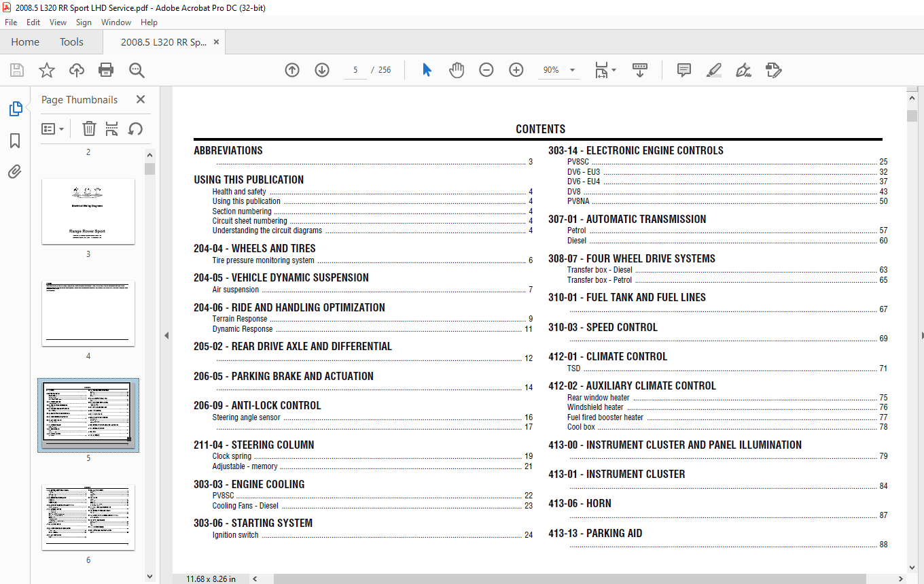The image size is (924, 584).
Task: Print the document using the printer icon
Action: click(x=106, y=70)
